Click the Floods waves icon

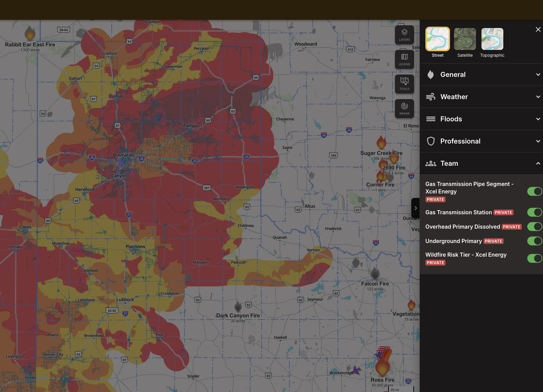[x=431, y=119]
